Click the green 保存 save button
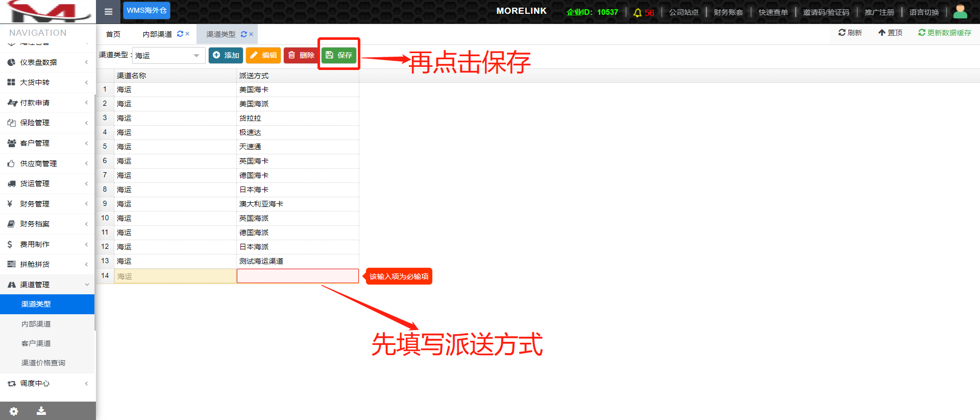980x420 pixels. tap(339, 55)
